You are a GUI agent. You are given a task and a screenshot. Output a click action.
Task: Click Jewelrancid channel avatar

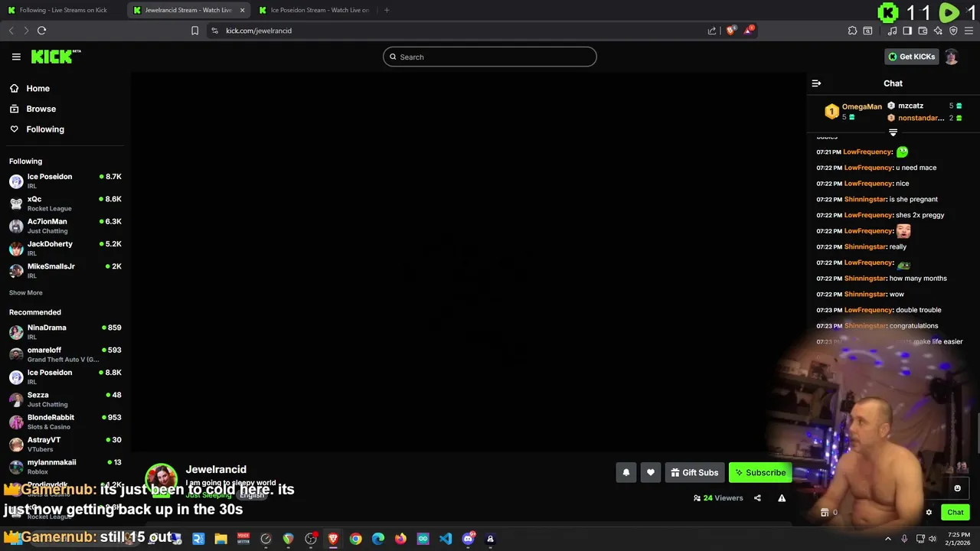click(x=162, y=479)
